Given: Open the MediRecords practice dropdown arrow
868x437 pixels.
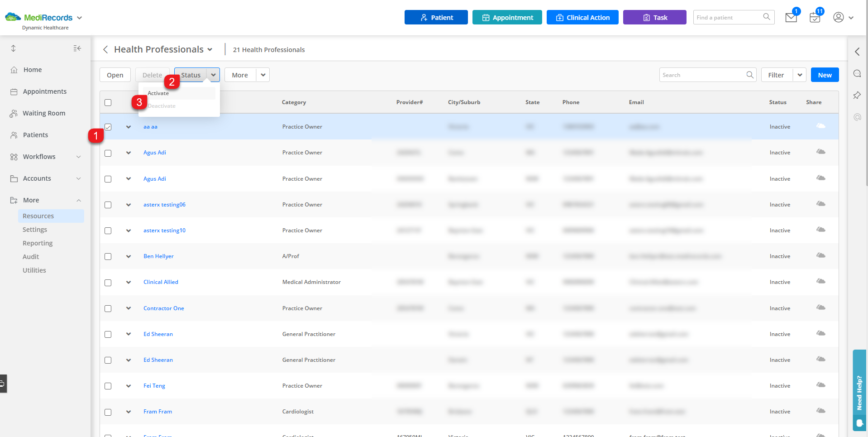Looking at the screenshot, I should coord(80,18).
